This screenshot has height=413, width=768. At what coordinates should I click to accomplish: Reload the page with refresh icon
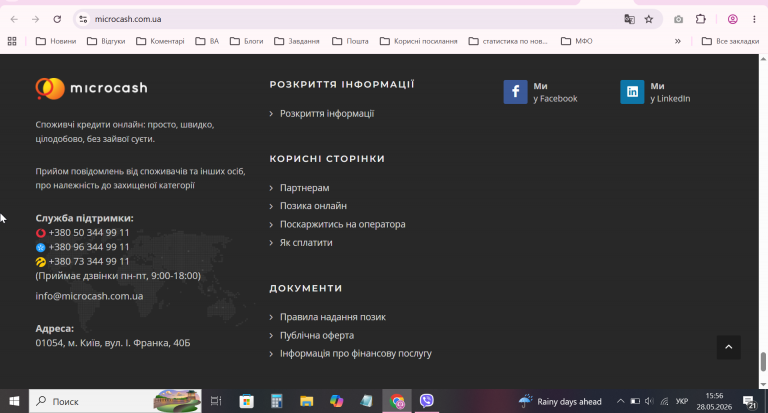click(x=57, y=19)
